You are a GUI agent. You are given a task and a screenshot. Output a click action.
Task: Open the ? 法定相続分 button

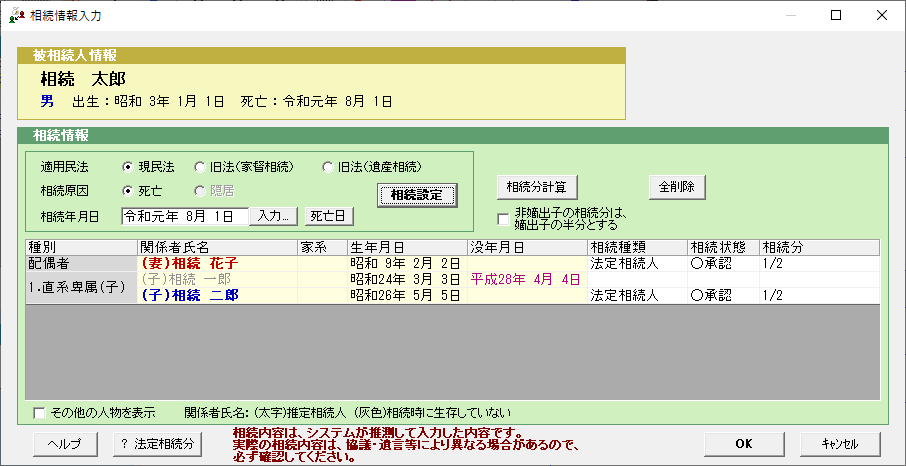(158, 444)
